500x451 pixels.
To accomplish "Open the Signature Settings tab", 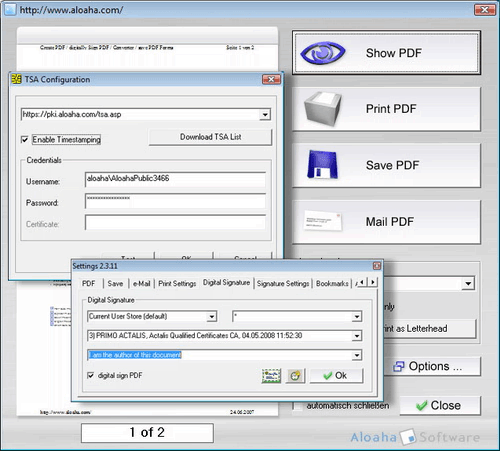I will point(283,283).
